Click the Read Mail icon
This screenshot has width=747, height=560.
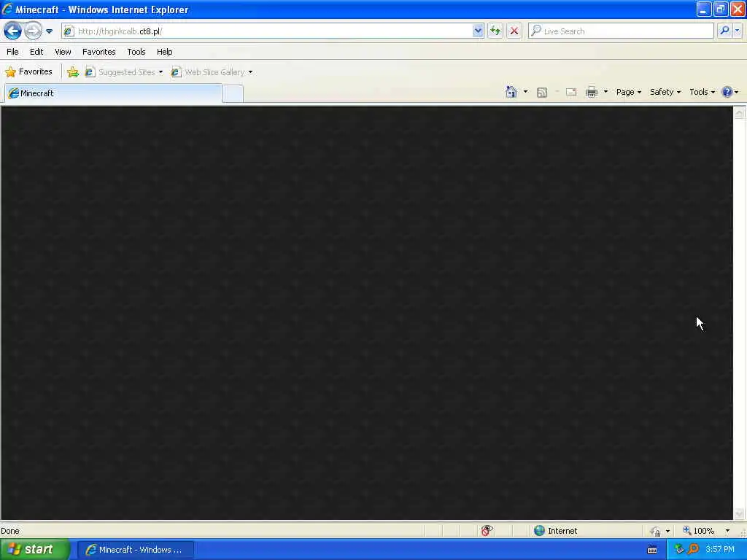pos(571,93)
